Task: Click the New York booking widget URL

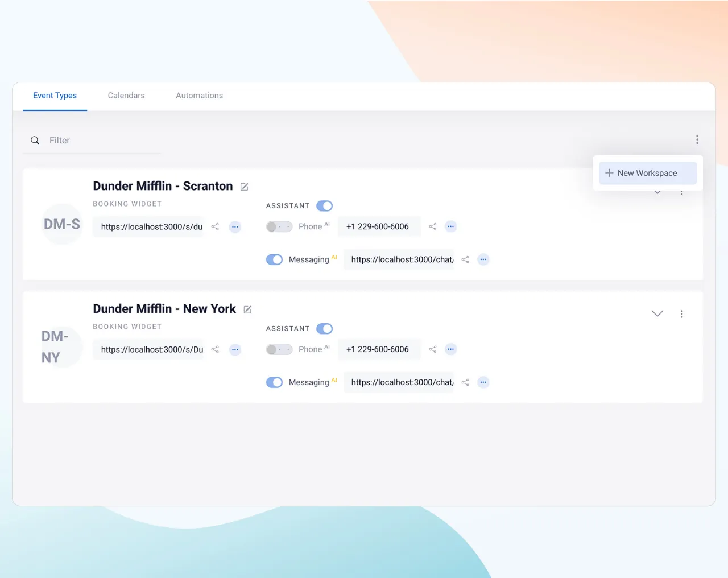Action: click(148, 349)
